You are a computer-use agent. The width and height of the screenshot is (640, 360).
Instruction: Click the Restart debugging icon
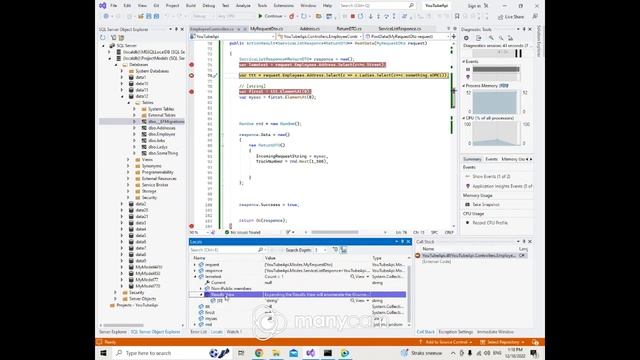(x=360, y=16)
